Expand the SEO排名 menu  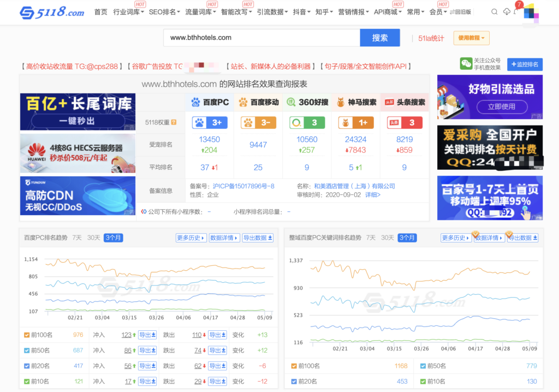(164, 12)
